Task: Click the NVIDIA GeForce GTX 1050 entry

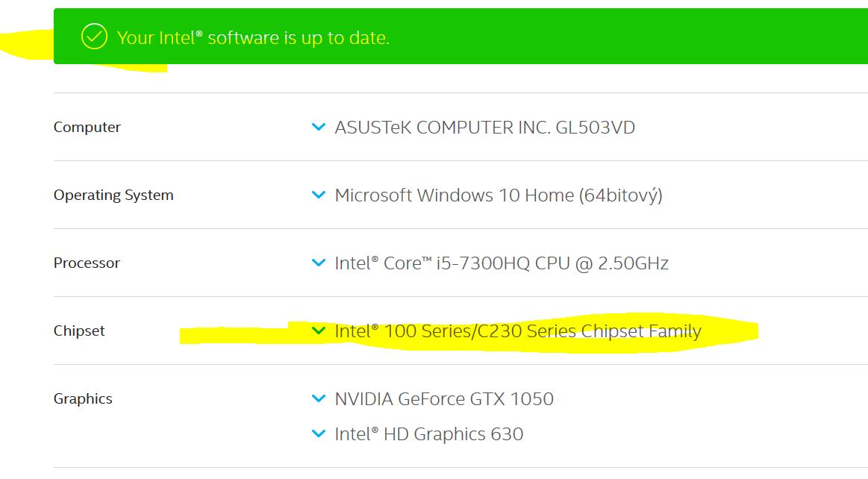Action: [443, 399]
